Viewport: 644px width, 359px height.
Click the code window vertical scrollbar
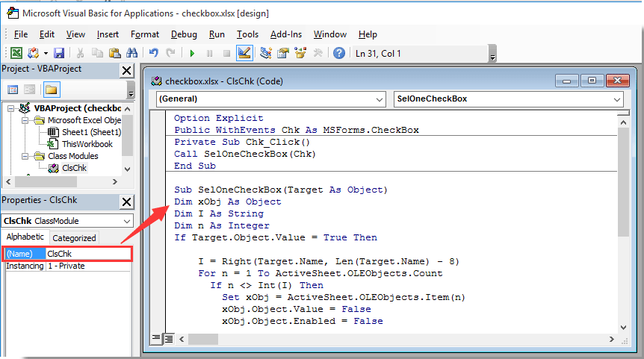[623, 224]
